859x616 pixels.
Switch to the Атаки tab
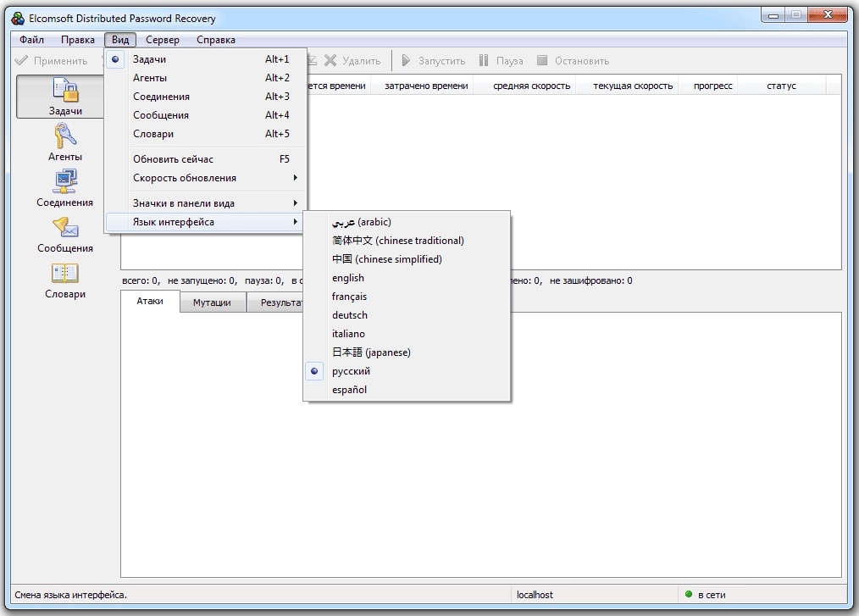150,301
